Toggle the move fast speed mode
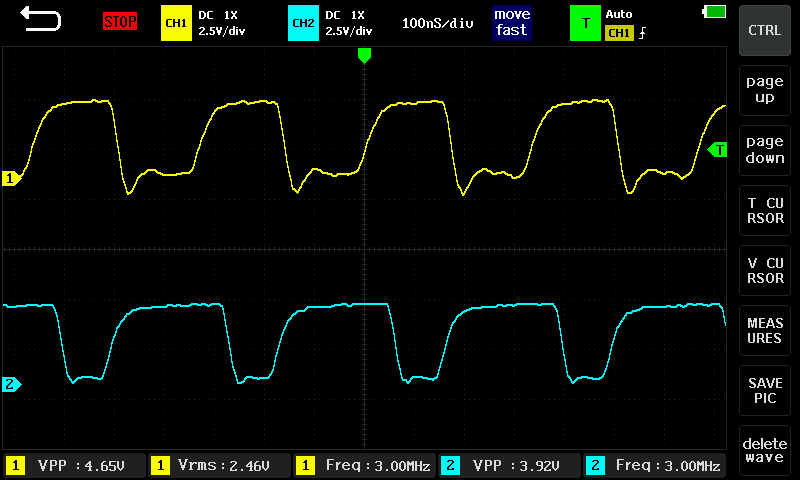The image size is (800, 480). (511, 22)
